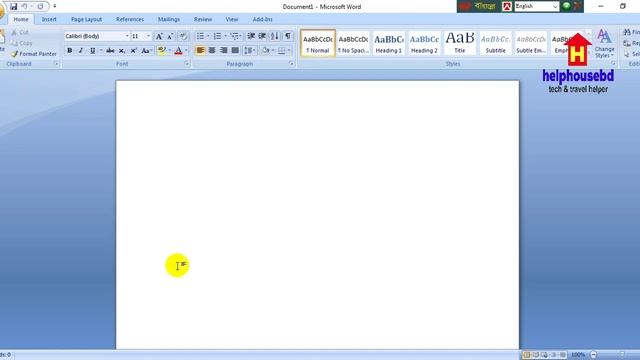Click the Clear Formatting icon

tap(184, 36)
